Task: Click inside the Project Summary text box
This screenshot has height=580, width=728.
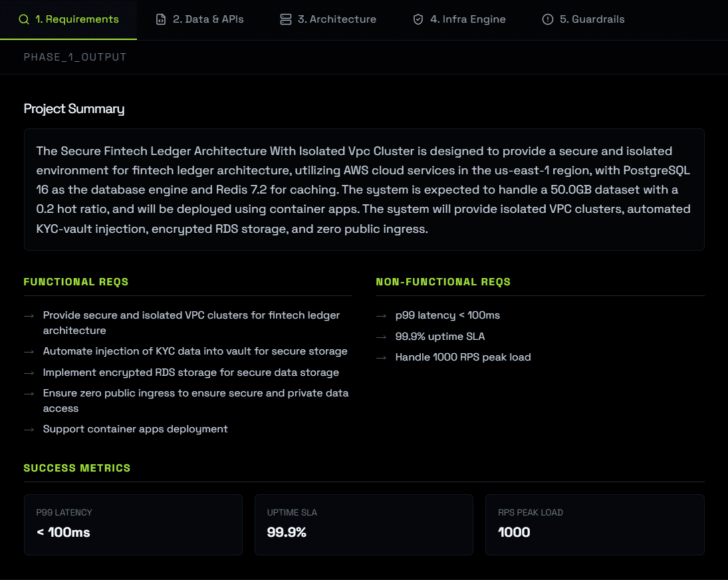Action: pos(364,190)
